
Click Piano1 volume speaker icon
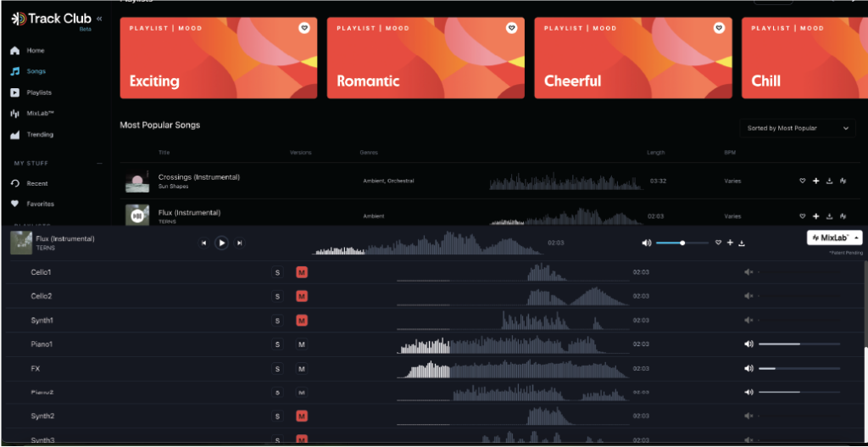749,344
